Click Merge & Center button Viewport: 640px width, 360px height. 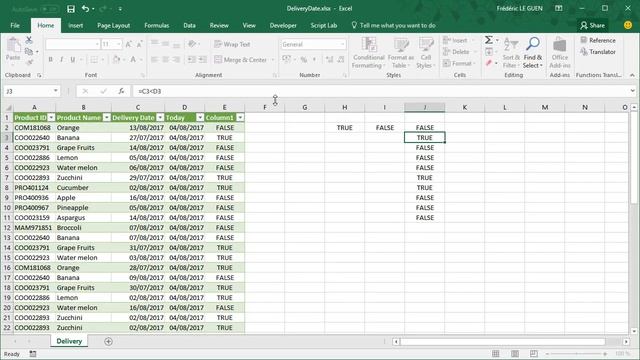[x=241, y=60]
